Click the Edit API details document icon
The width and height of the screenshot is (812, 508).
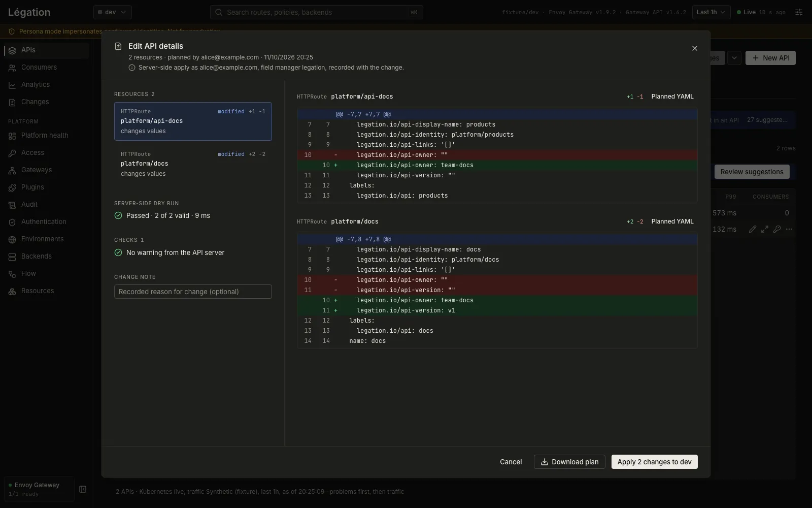pyautogui.click(x=118, y=46)
